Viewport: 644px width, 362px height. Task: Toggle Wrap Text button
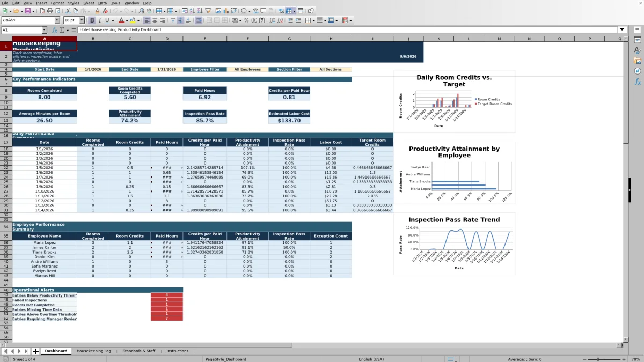199,20
